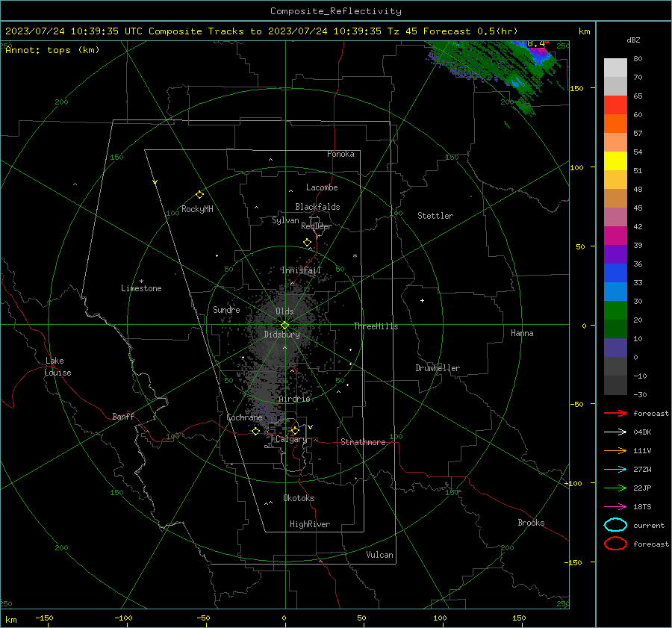
Task: Click yellow diamond marker beside RockyMH
Action: pos(199,195)
